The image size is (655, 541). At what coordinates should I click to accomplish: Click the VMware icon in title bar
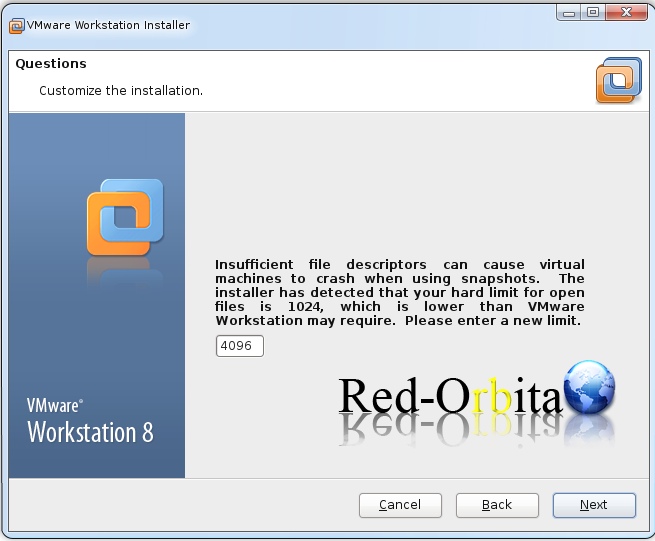tap(17, 26)
